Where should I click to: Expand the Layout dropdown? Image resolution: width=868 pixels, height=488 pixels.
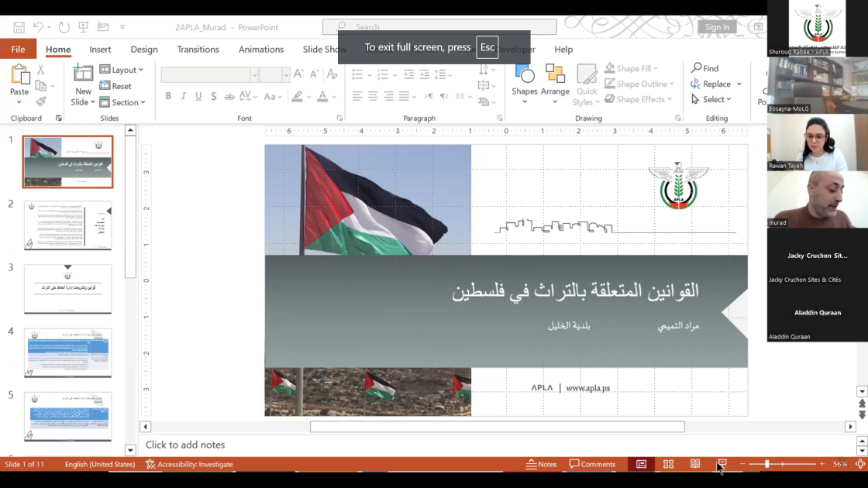coord(122,70)
